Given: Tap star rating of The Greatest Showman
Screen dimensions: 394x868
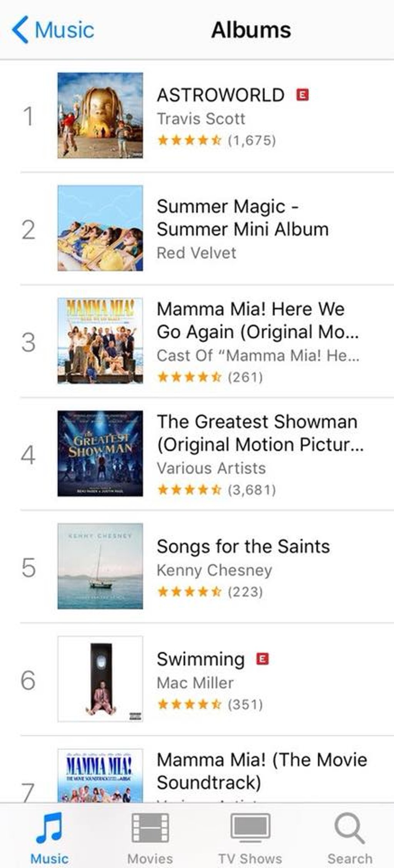Looking at the screenshot, I should pos(189,490).
